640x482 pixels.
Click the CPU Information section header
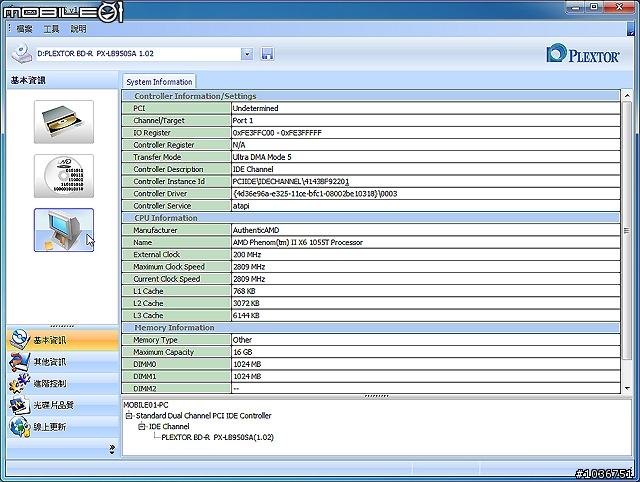click(x=371, y=218)
